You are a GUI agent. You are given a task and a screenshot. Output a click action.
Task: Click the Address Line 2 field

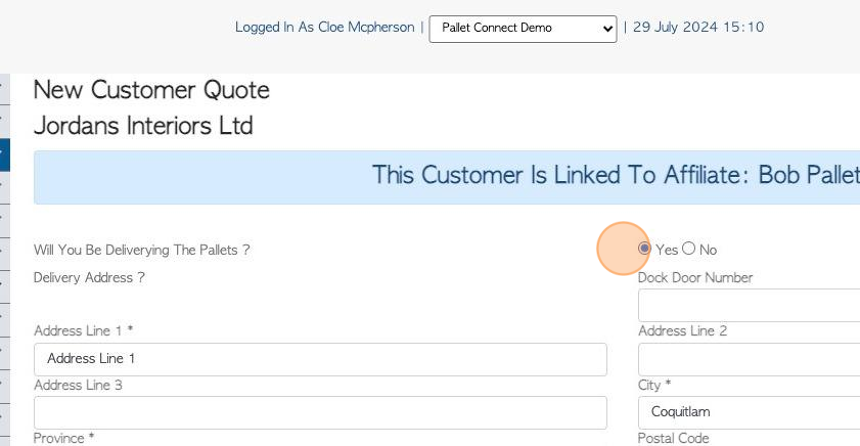(749, 359)
